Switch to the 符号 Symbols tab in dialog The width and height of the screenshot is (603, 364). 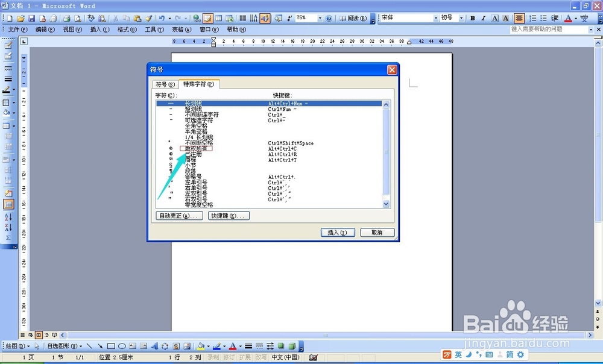[x=165, y=84]
